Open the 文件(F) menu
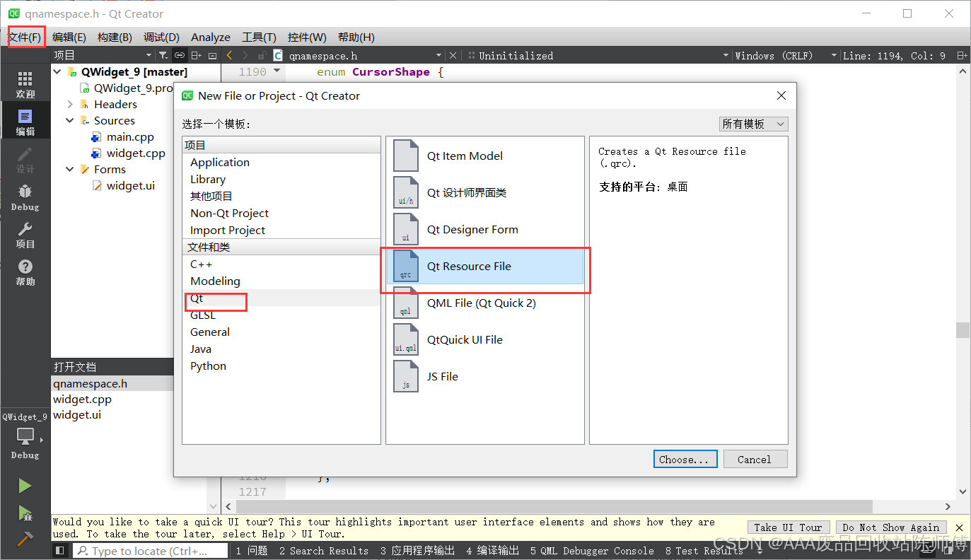Viewport: 971px width, 560px height. tap(25, 37)
